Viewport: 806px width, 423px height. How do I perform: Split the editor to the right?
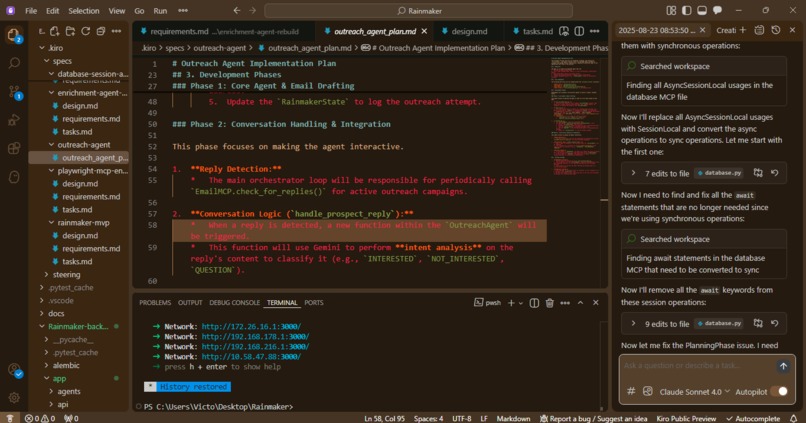pyautogui.click(x=579, y=31)
